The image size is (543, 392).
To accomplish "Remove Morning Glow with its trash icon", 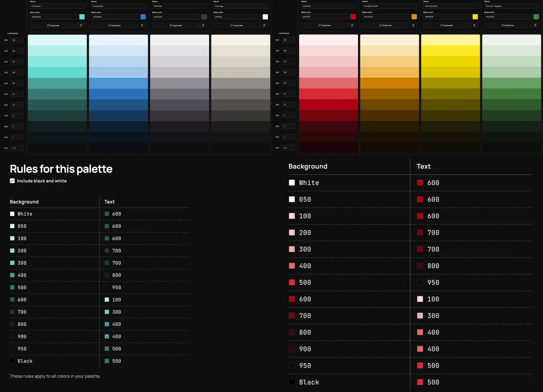I will tap(474, 25).
